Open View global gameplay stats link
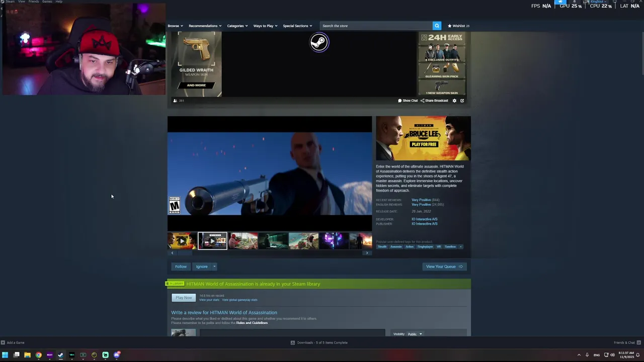 pyautogui.click(x=239, y=300)
